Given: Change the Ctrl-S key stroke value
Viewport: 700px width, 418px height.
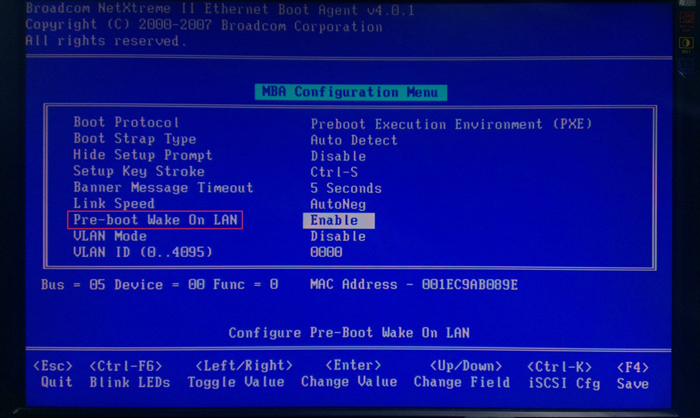Looking at the screenshot, I should [x=333, y=172].
